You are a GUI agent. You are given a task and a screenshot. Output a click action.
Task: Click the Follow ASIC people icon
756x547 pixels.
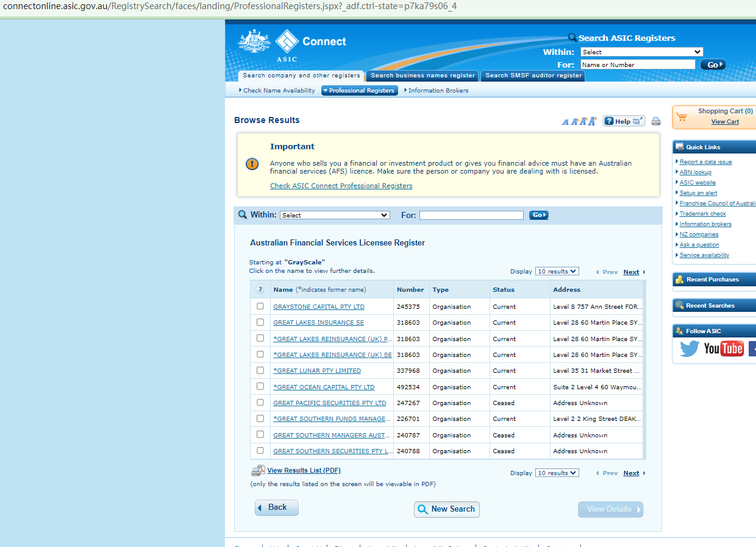click(x=679, y=331)
